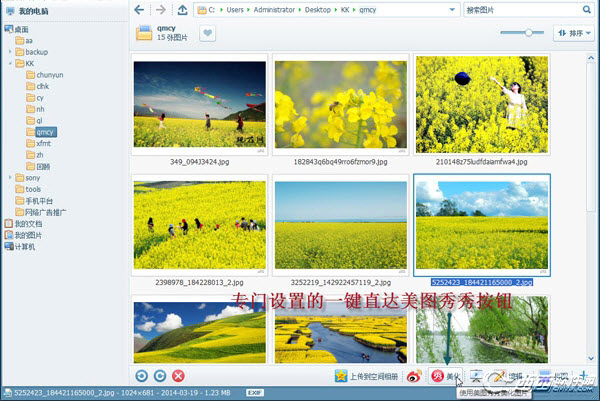Select the ql folder
The height and width of the screenshot is (401, 600).
tap(34, 121)
